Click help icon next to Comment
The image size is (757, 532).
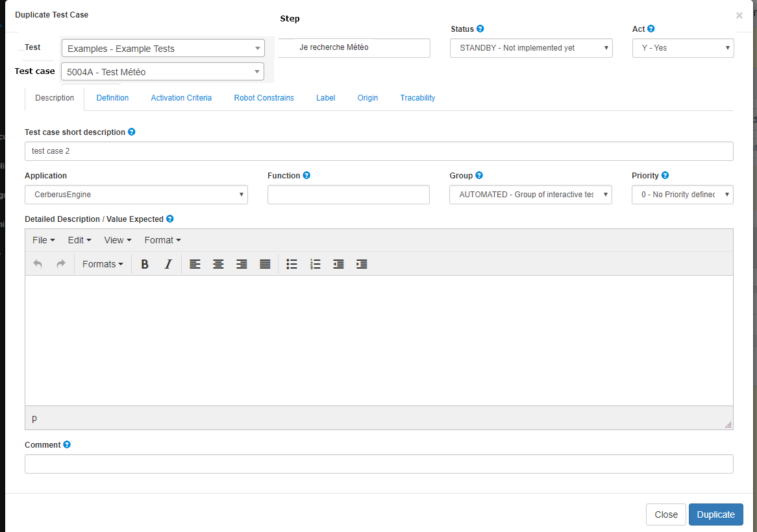pos(67,444)
